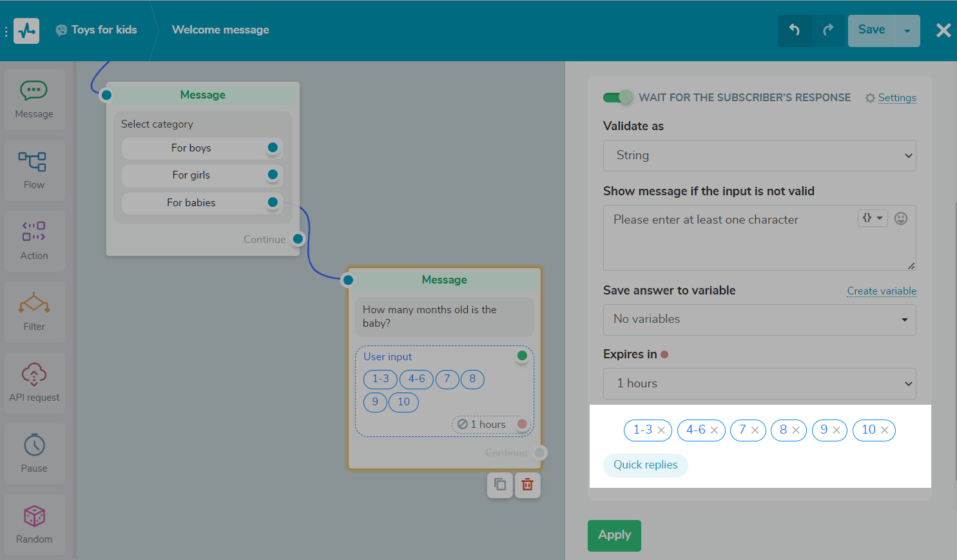This screenshot has height=560, width=957.
Task: Select the baby age question text bubble
Action: click(x=445, y=316)
